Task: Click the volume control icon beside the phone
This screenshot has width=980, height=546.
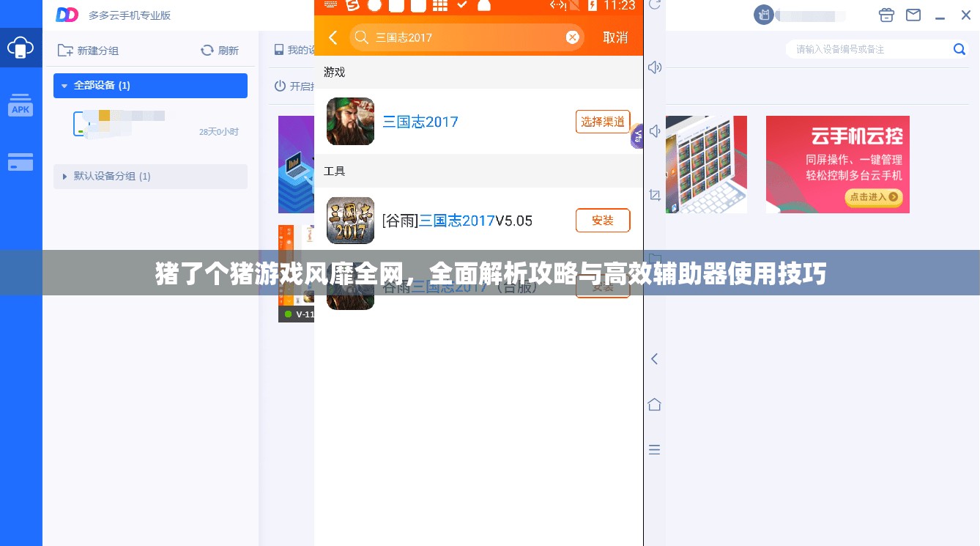Action: pyautogui.click(x=654, y=67)
